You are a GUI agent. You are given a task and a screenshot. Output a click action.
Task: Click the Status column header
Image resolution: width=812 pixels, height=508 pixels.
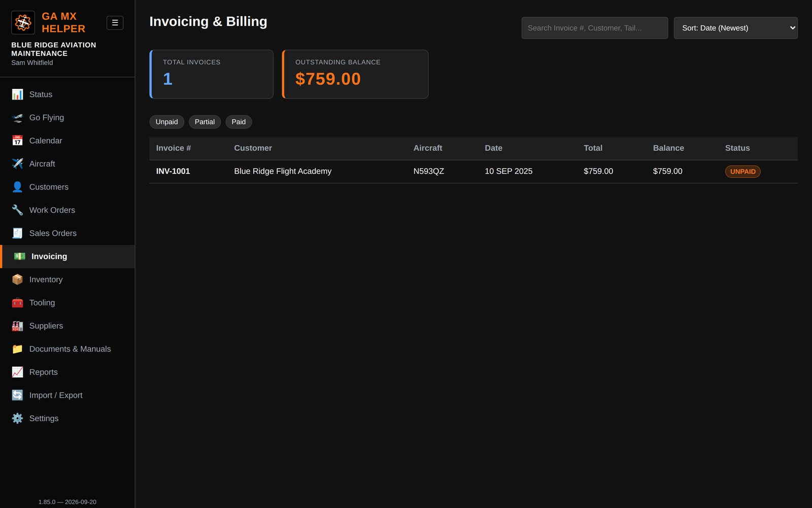point(737,148)
